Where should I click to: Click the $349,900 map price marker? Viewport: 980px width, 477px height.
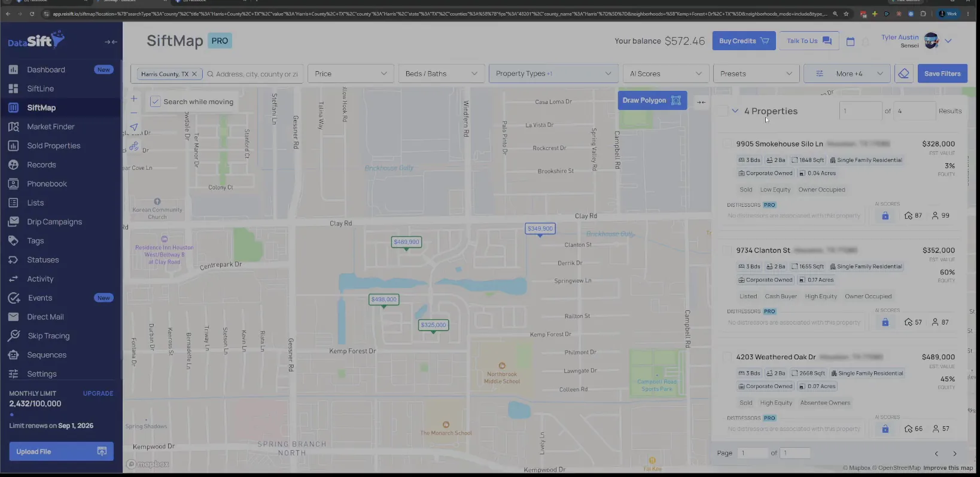(540, 229)
